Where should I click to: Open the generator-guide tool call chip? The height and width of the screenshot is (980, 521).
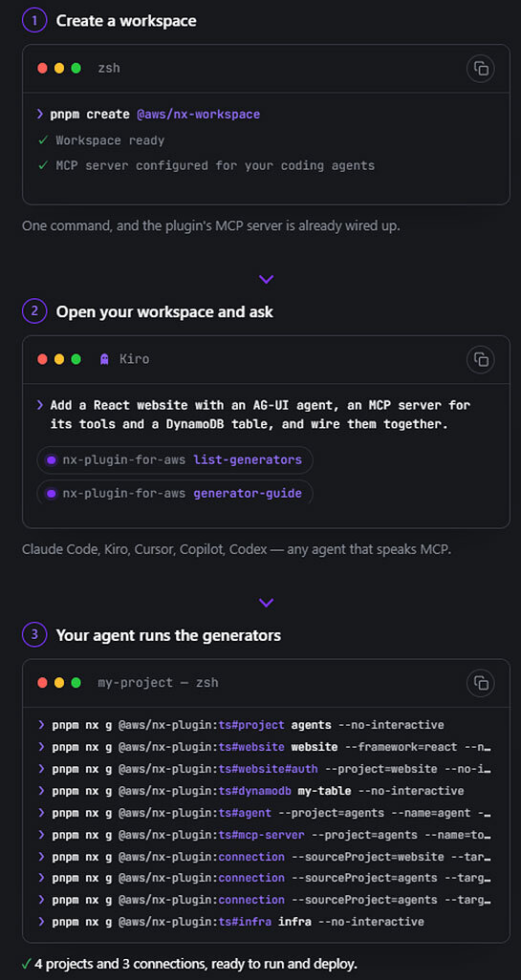coord(175,493)
